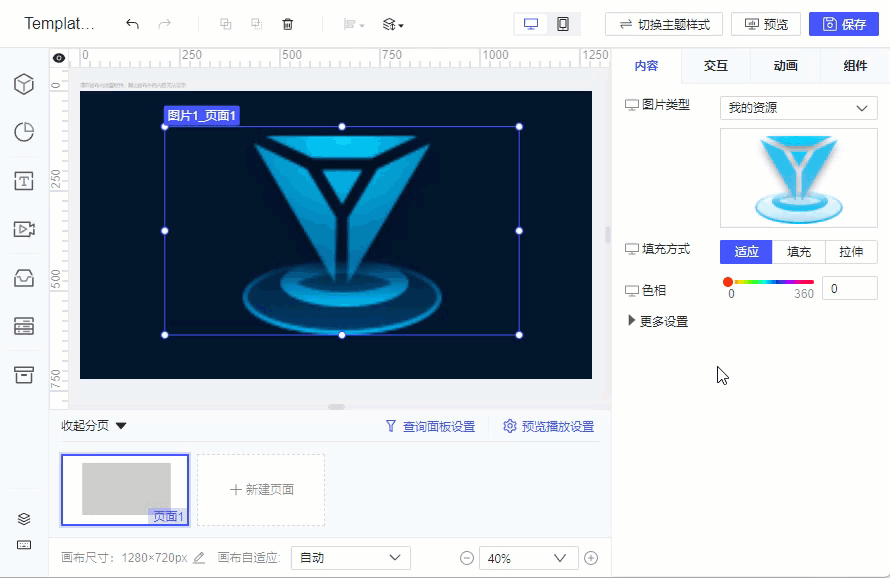Redo the last action
Viewport: 890px width, 578px height.
[165, 24]
